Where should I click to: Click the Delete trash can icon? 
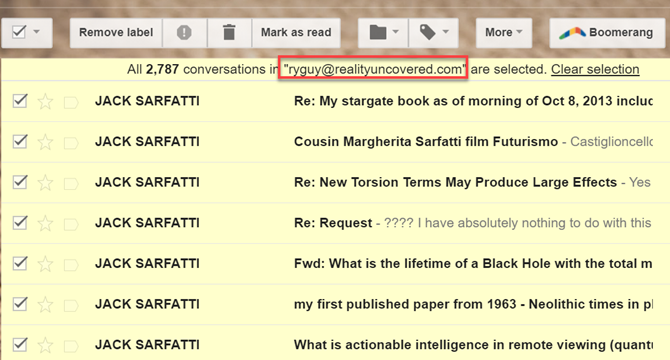point(229,32)
